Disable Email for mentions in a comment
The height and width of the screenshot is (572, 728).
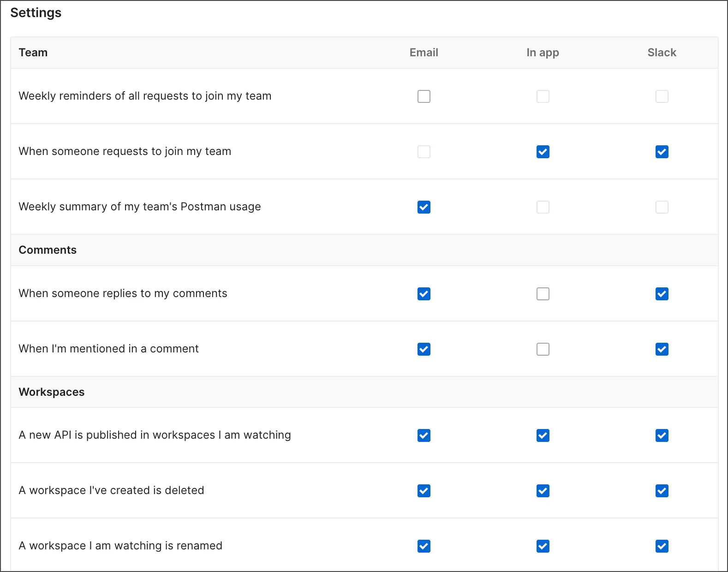point(424,349)
